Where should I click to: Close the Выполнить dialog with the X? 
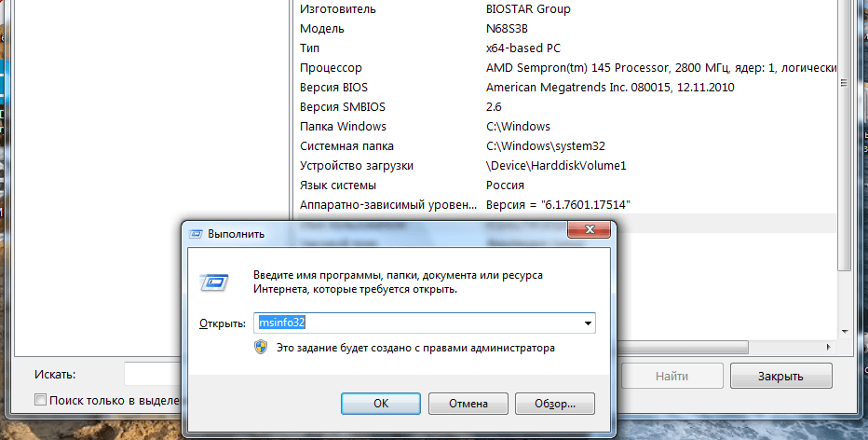pyautogui.click(x=590, y=233)
